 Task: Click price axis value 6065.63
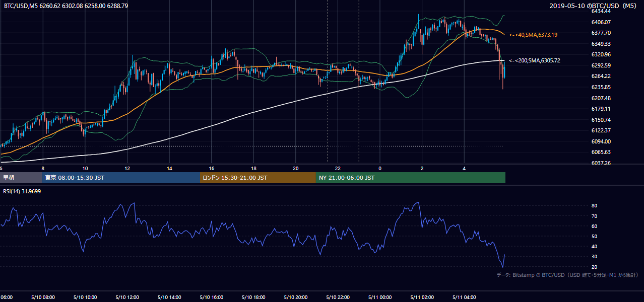601,152
